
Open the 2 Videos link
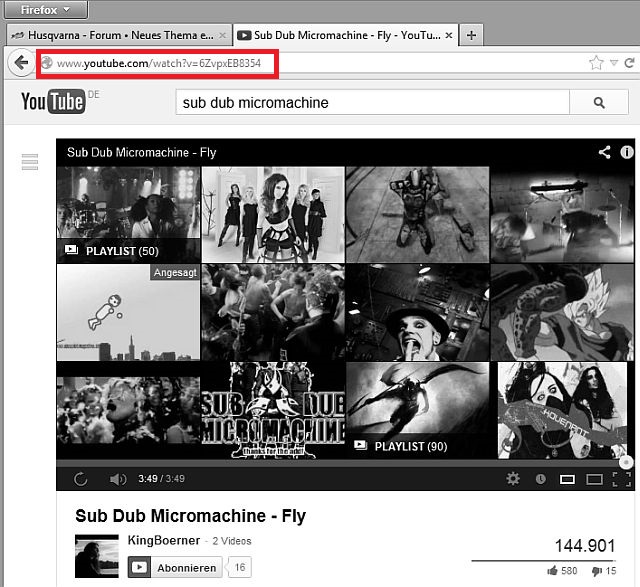[231, 541]
